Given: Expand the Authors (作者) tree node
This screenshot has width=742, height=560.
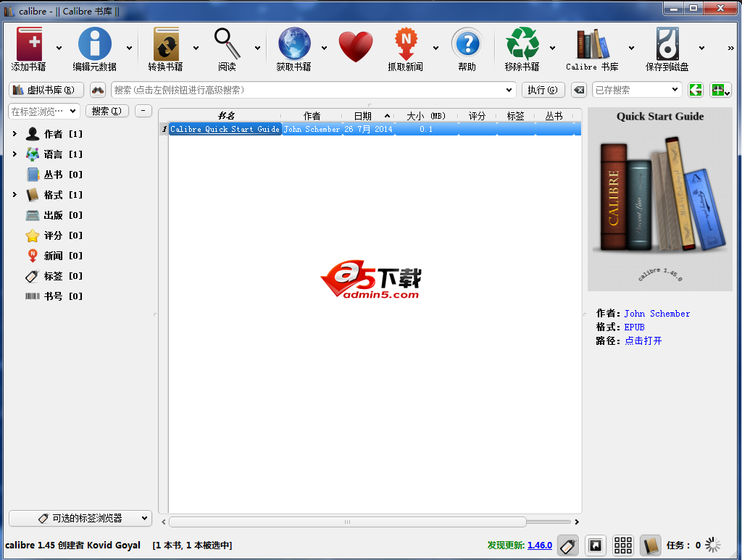Looking at the screenshot, I should coord(14,134).
